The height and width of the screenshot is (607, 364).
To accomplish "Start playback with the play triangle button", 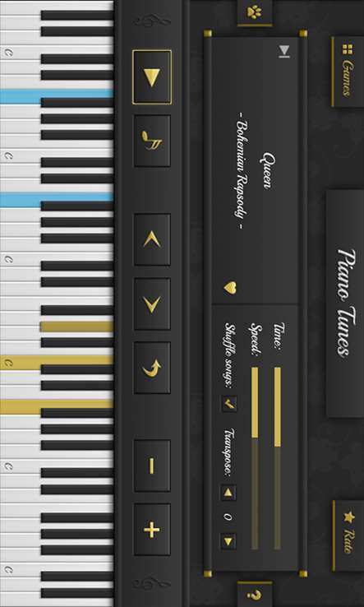I will point(152,77).
